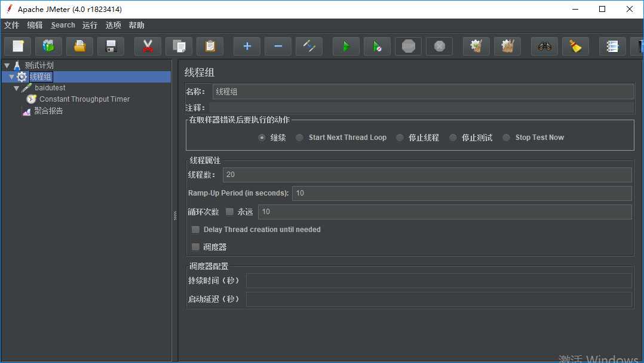644x363 pixels.
Task: Collapse all nodes with minus icon
Action: [278, 46]
